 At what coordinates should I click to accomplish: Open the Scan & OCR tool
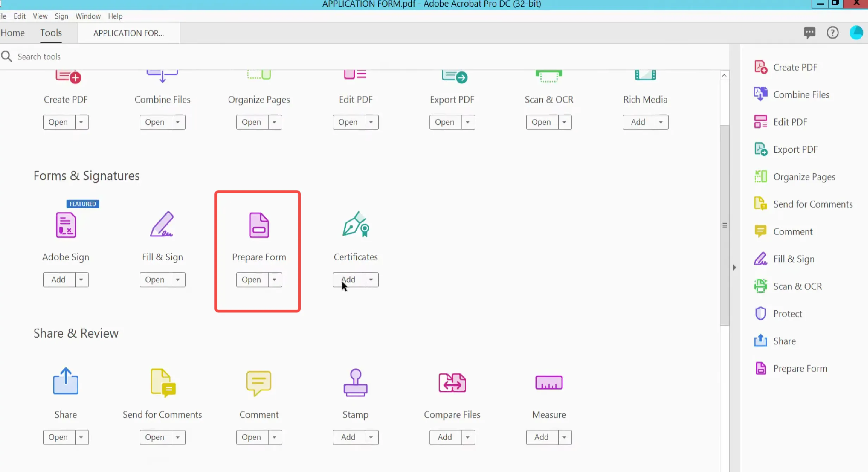[541, 122]
